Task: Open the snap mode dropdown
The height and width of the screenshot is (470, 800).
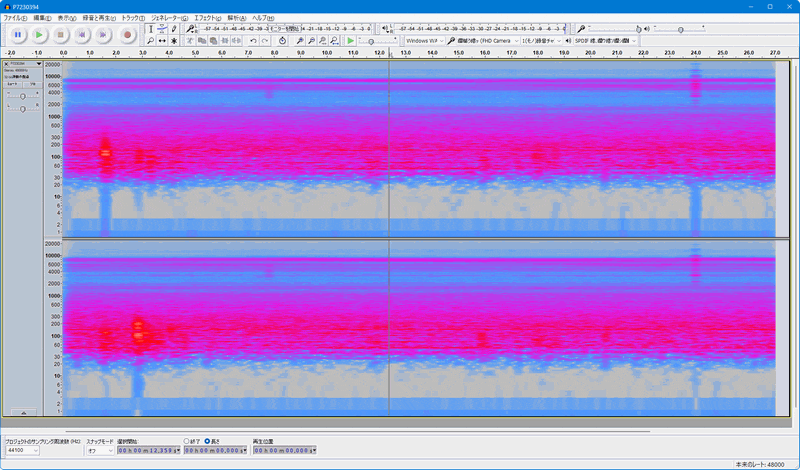Action: pos(100,451)
